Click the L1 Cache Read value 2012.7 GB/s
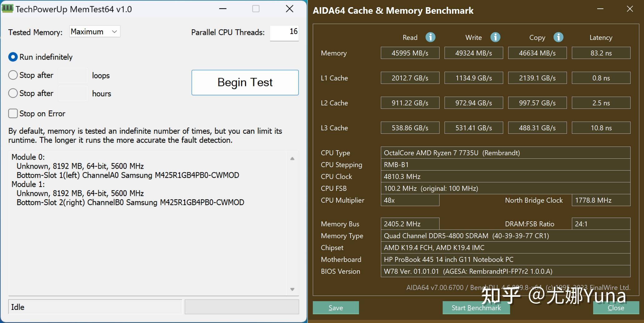This screenshot has height=323, width=644. pos(410,78)
